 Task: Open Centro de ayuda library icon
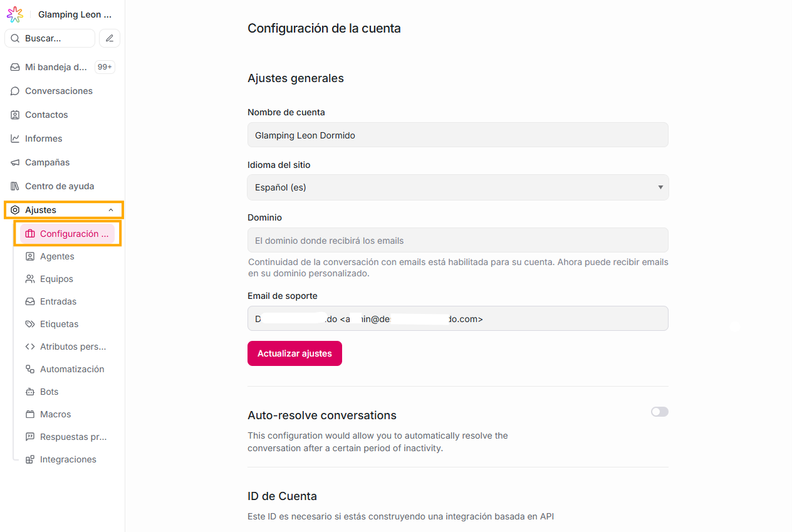click(15, 186)
